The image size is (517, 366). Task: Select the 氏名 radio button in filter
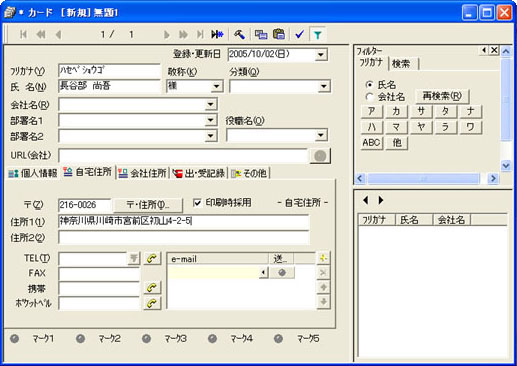(x=369, y=85)
